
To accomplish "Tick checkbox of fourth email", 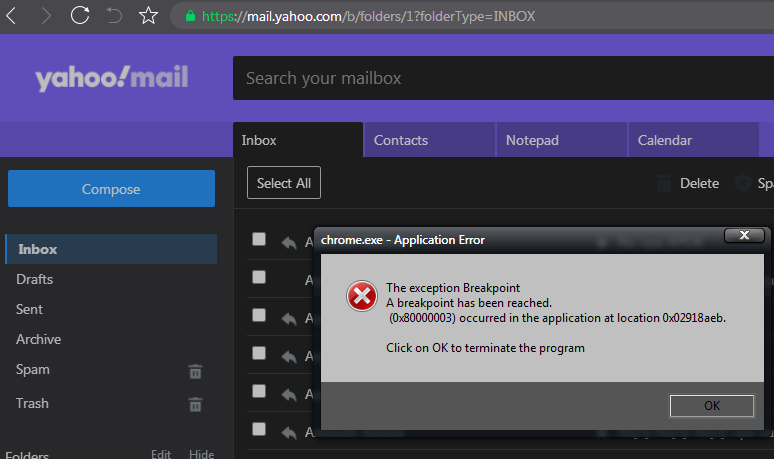I will tap(259, 353).
